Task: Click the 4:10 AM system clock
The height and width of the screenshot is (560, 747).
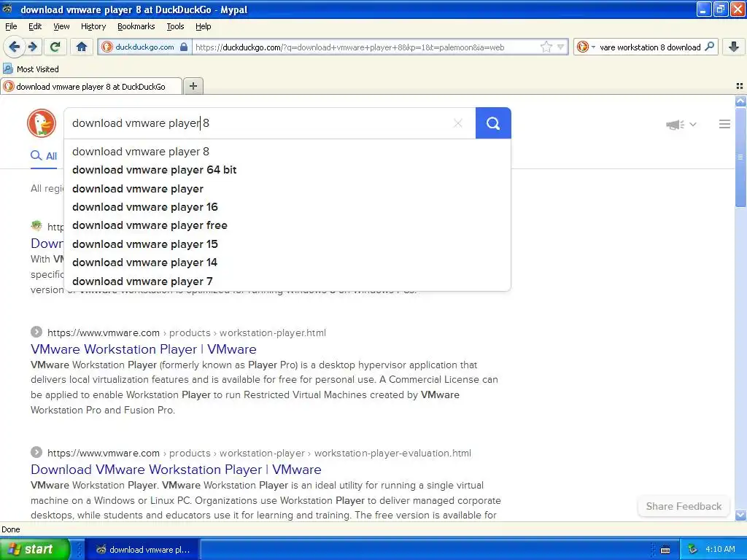Action: coord(720,549)
